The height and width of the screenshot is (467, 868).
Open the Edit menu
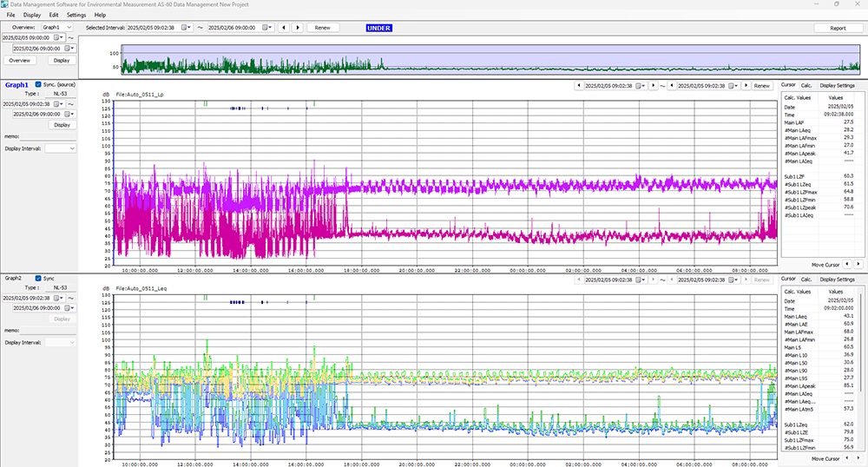tap(54, 15)
